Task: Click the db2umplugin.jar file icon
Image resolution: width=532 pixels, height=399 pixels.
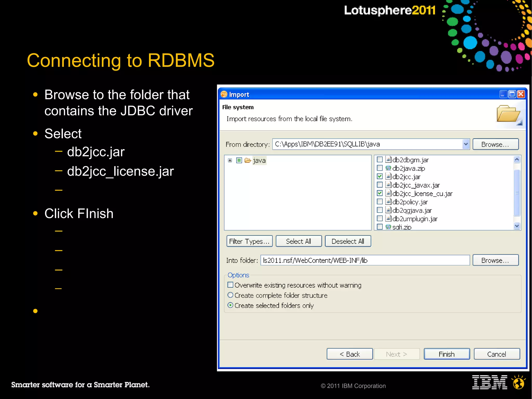Action: pyautogui.click(x=388, y=218)
